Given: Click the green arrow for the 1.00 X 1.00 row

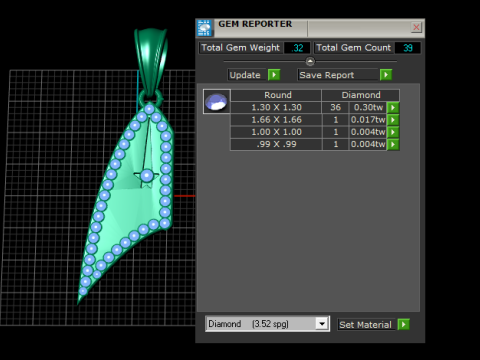Looking at the screenshot, I should tap(393, 132).
